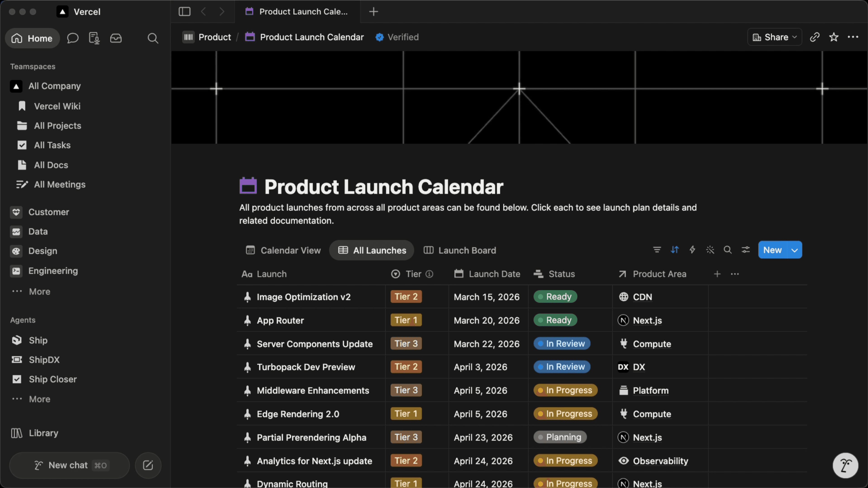This screenshot has height=488, width=868.
Task: Copy page link icon
Action: (x=814, y=37)
